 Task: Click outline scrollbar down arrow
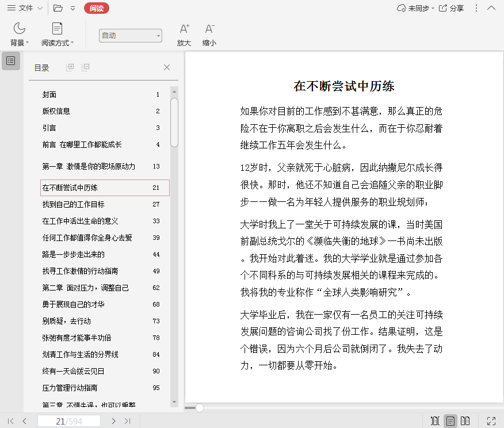click(174, 402)
